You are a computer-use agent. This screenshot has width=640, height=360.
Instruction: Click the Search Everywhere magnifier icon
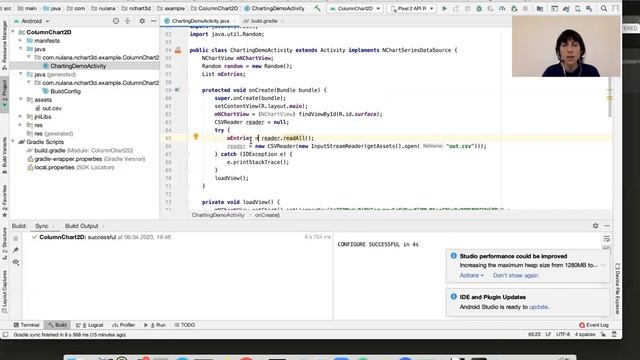coord(604,8)
